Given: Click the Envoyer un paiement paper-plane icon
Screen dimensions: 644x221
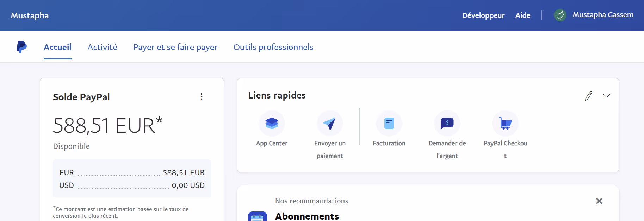Looking at the screenshot, I should (330, 123).
